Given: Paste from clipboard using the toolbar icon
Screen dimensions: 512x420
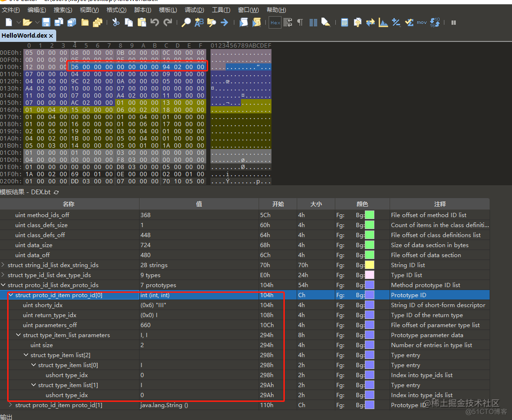Looking at the screenshot, I should point(142,22).
